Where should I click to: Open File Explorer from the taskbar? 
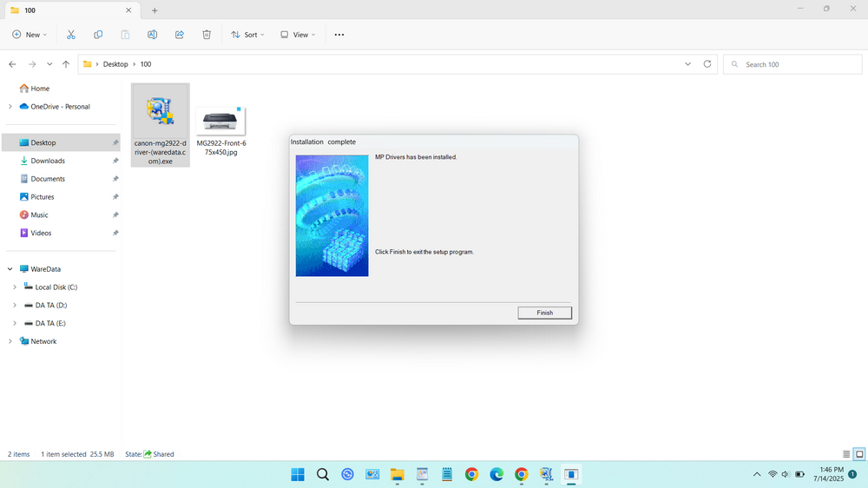coord(397,474)
